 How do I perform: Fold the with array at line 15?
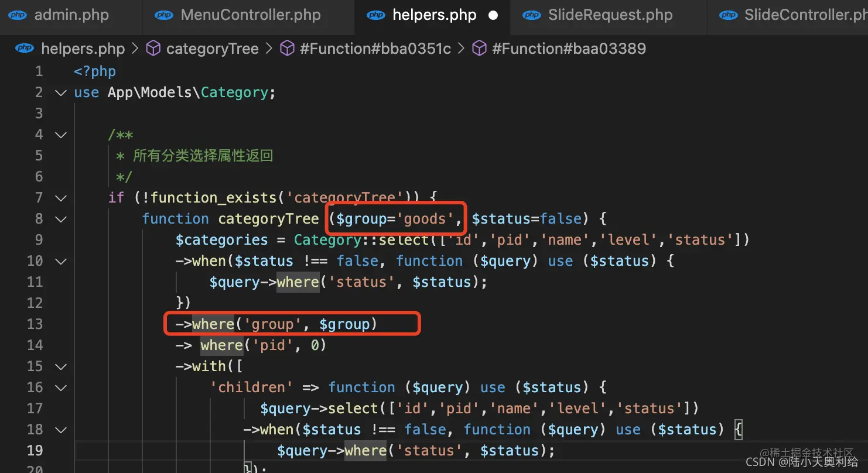[61, 366]
